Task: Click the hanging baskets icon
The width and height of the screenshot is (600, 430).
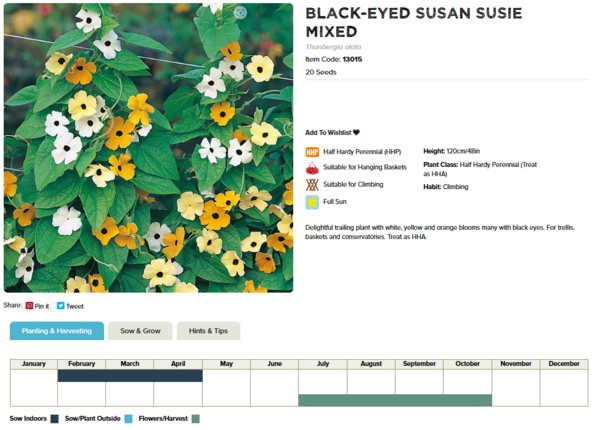Action: click(x=312, y=169)
